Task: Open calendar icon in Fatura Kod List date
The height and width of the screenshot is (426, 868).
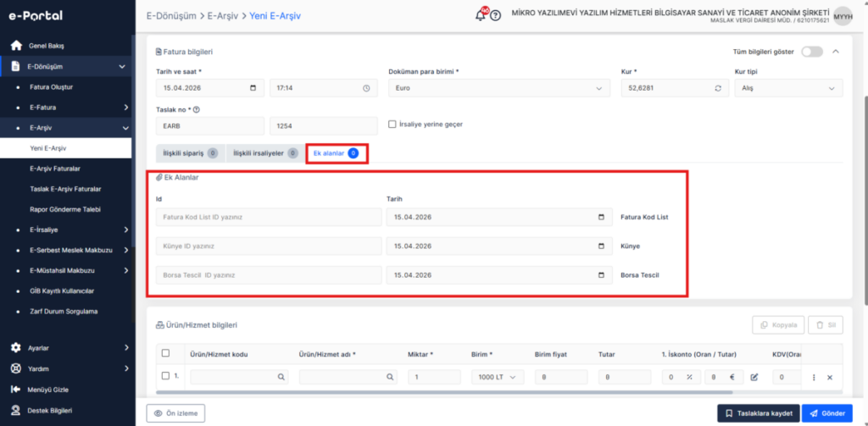Action: click(601, 218)
